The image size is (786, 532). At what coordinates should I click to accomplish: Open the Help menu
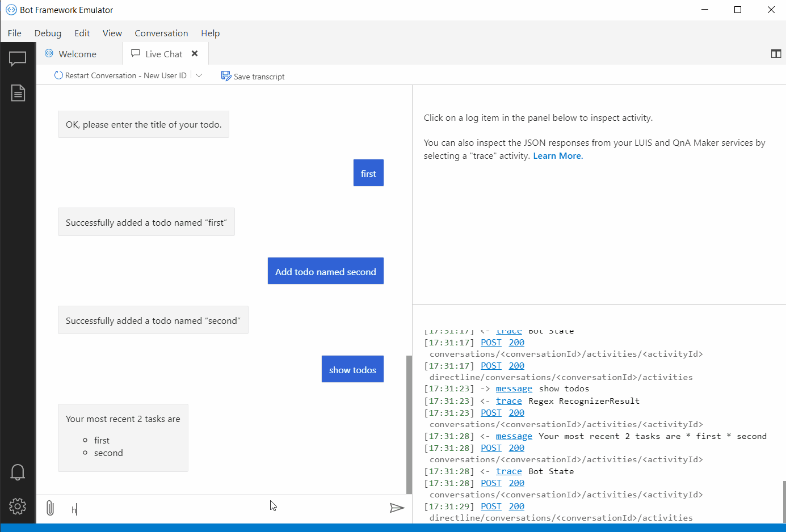211,33
